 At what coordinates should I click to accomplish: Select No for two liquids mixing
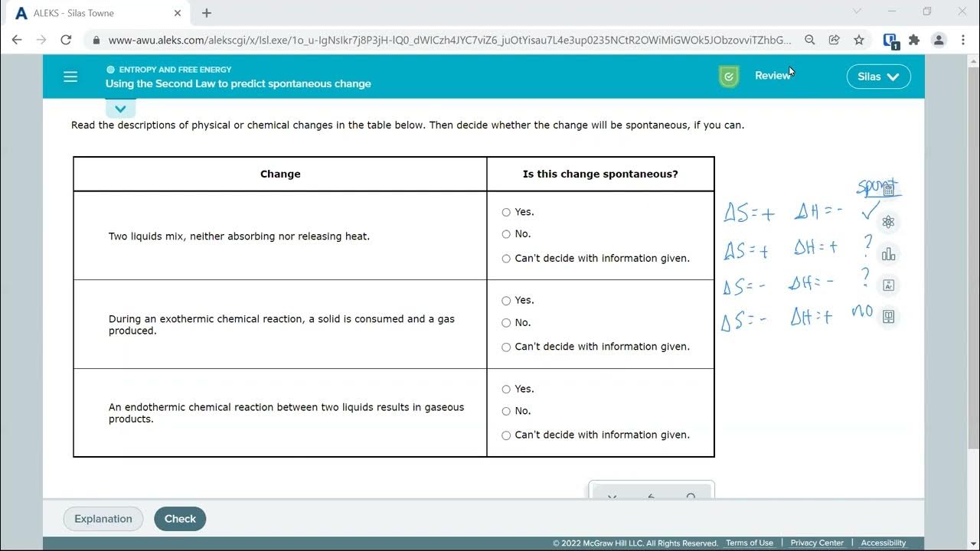[x=506, y=234]
